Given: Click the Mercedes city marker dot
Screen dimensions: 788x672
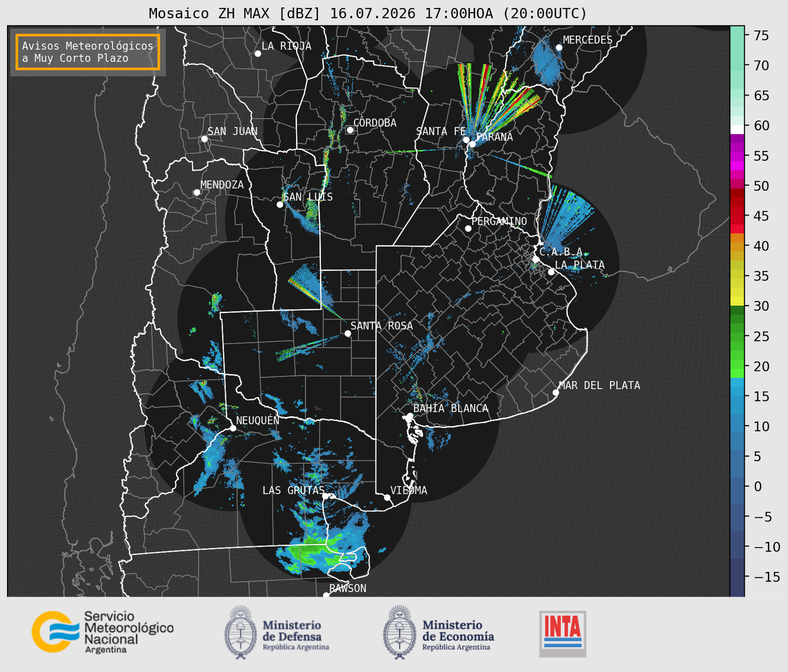Looking at the screenshot, I should 559,47.
